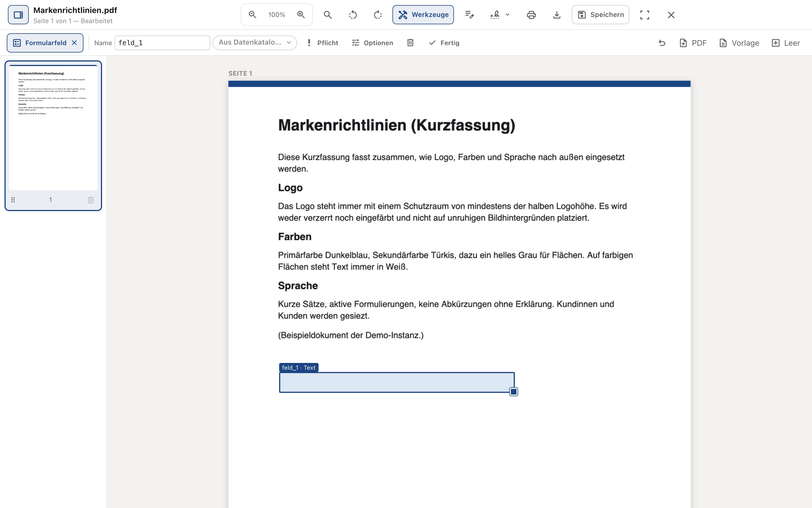This screenshot has width=812, height=508.
Task: Expand the signature tool dropdown arrow
Action: (x=508, y=15)
